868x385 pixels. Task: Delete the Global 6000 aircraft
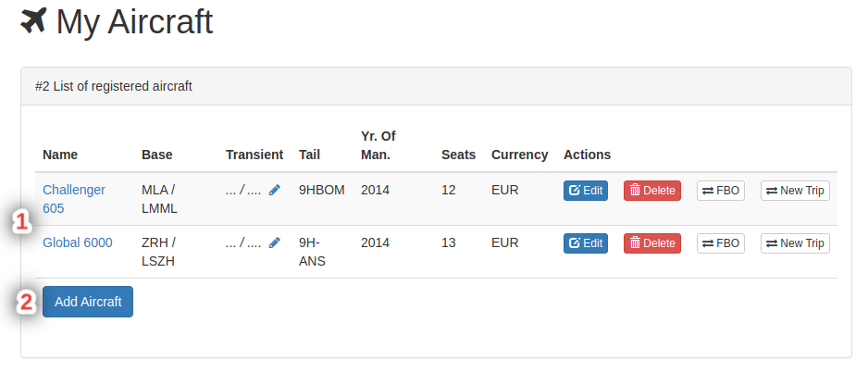(652, 243)
